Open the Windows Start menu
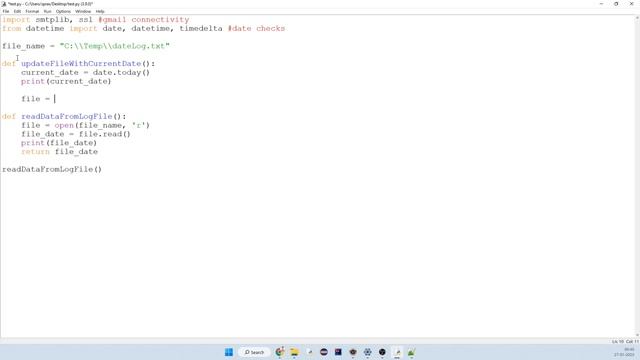The image size is (640, 360). pos(229,352)
